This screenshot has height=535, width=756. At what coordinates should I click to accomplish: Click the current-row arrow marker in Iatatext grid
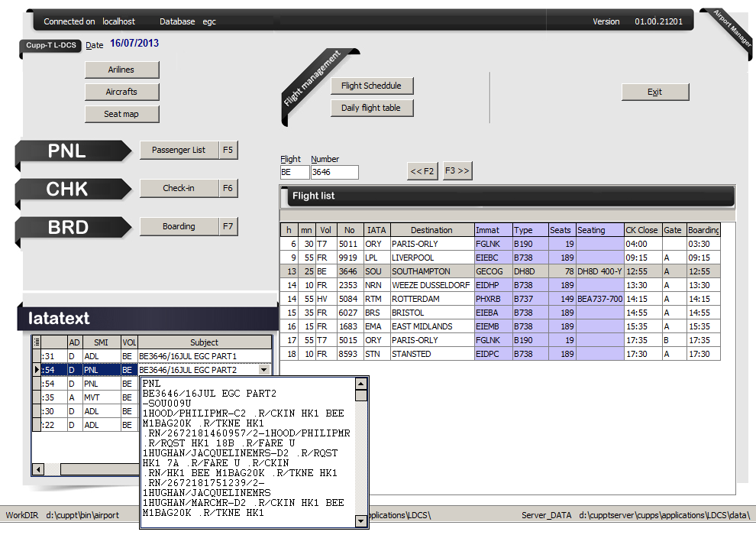(37, 370)
